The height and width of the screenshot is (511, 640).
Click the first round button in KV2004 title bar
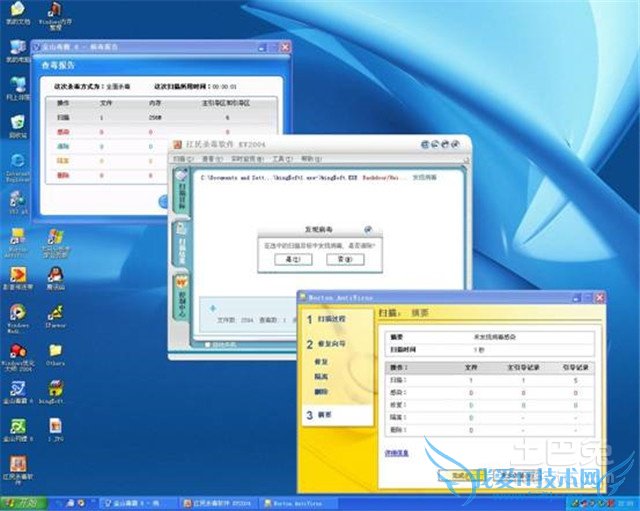(424, 144)
